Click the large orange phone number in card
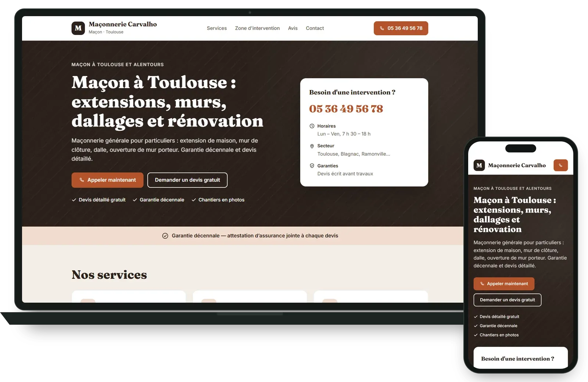 point(346,109)
